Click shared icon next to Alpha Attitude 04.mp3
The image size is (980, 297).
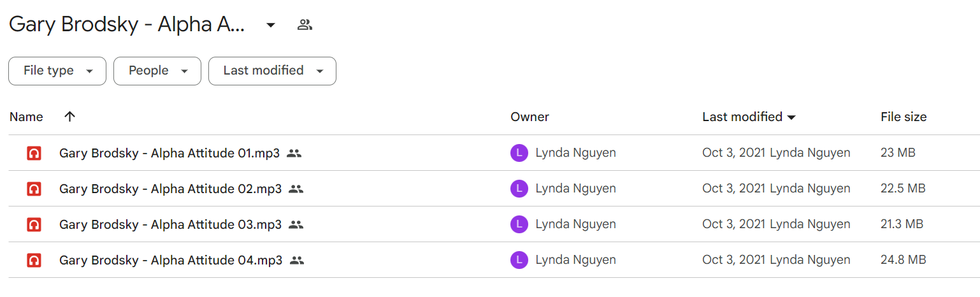(x=297, y=260)
